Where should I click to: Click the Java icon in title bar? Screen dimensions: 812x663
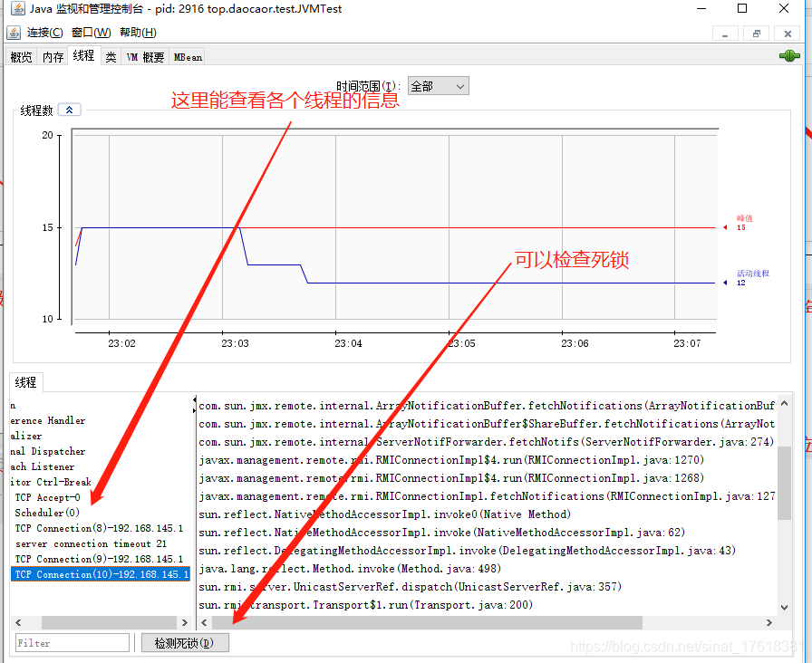[17, 8]
